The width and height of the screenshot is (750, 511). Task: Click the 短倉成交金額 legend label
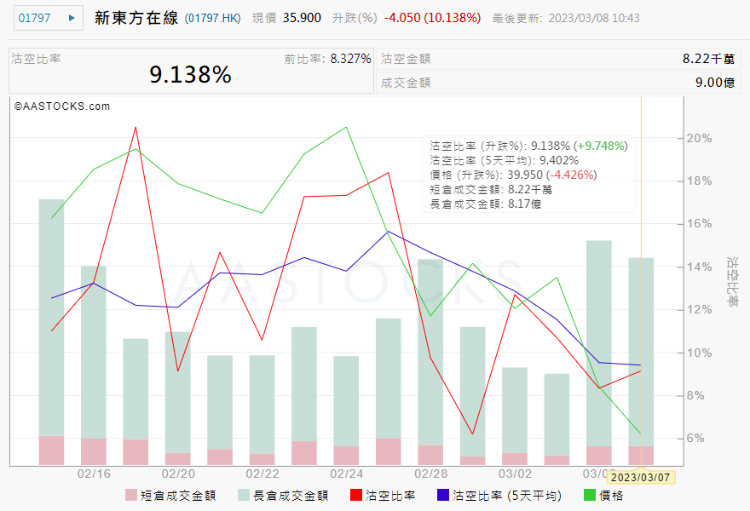[x=178, y=496]
